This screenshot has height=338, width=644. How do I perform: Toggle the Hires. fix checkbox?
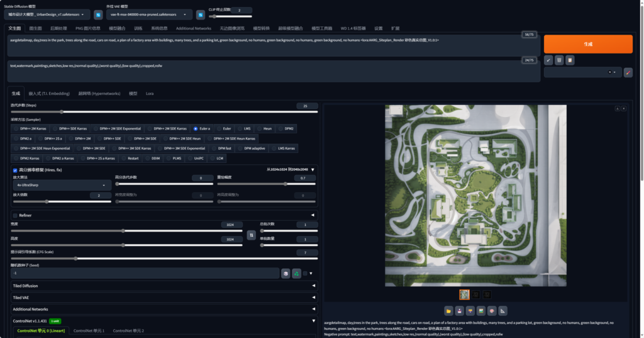[x=15, y=169]
